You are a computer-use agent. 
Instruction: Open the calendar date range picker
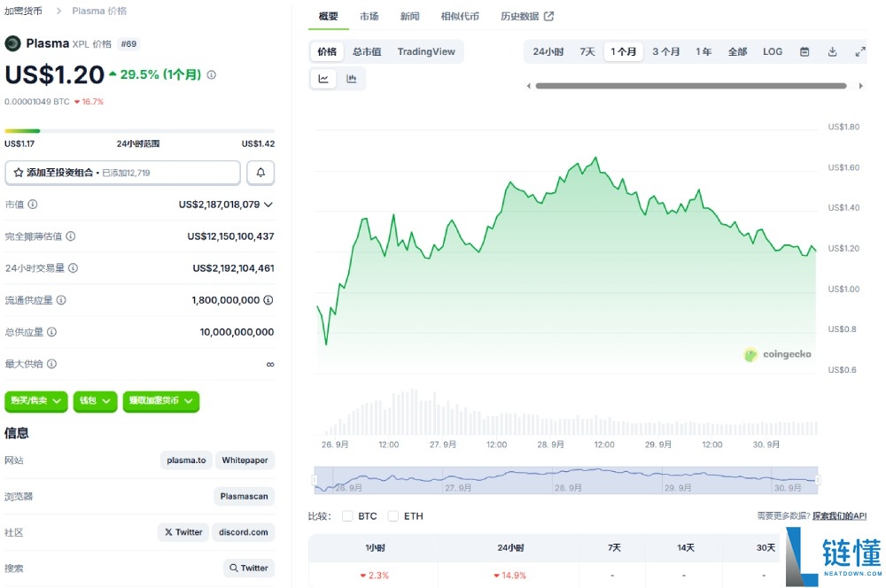point(804,51)
